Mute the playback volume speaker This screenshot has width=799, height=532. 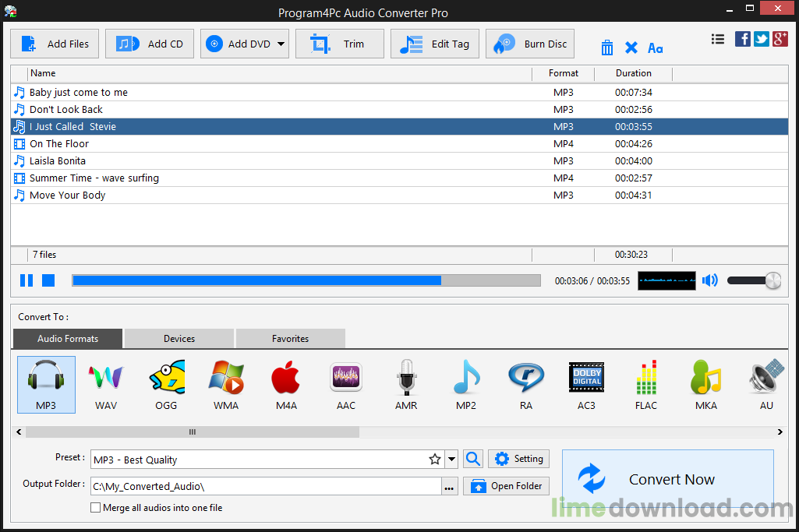tap(710, 280)
